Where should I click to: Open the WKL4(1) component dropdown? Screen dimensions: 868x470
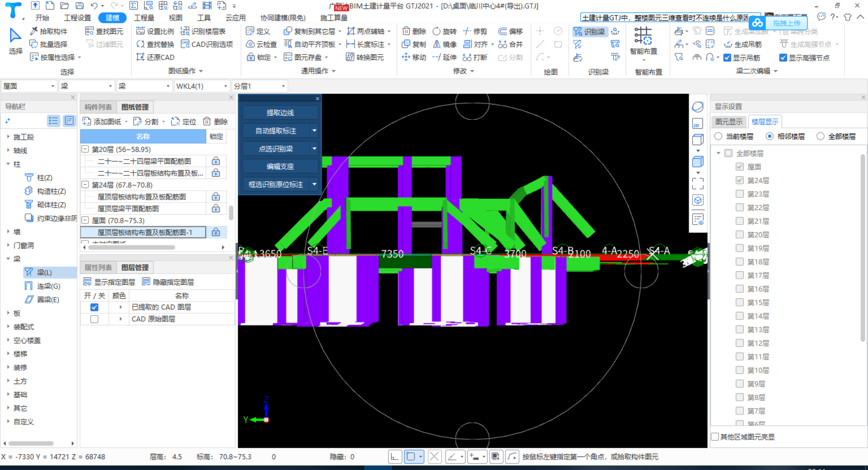pyautogui.click(x=202, y=86)
